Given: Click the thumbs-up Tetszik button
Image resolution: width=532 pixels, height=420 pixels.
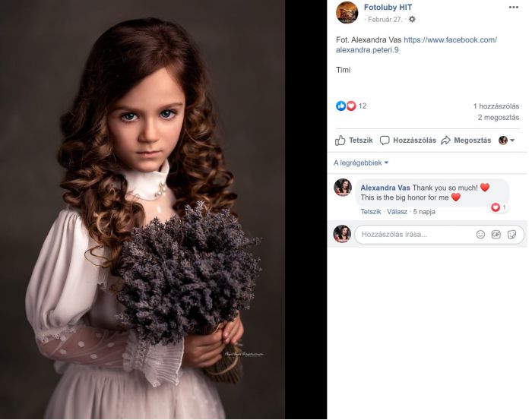Looking at the screenshot, I should 354,141.
